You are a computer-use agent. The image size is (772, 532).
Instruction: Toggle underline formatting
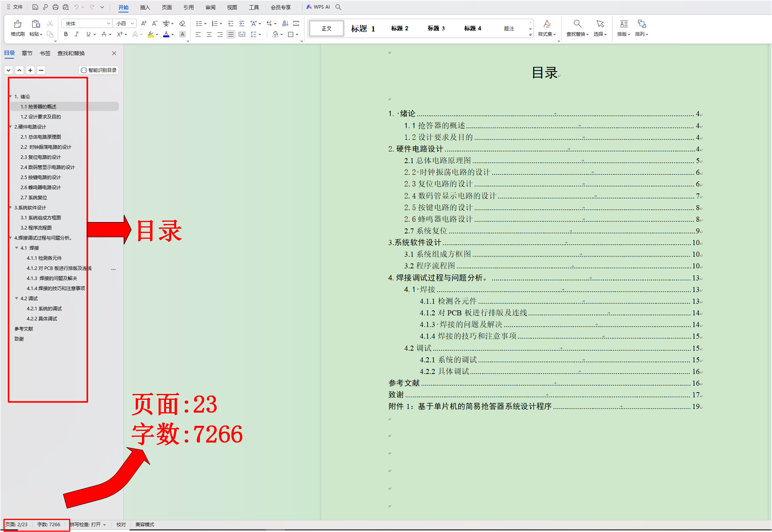point(88,34)
